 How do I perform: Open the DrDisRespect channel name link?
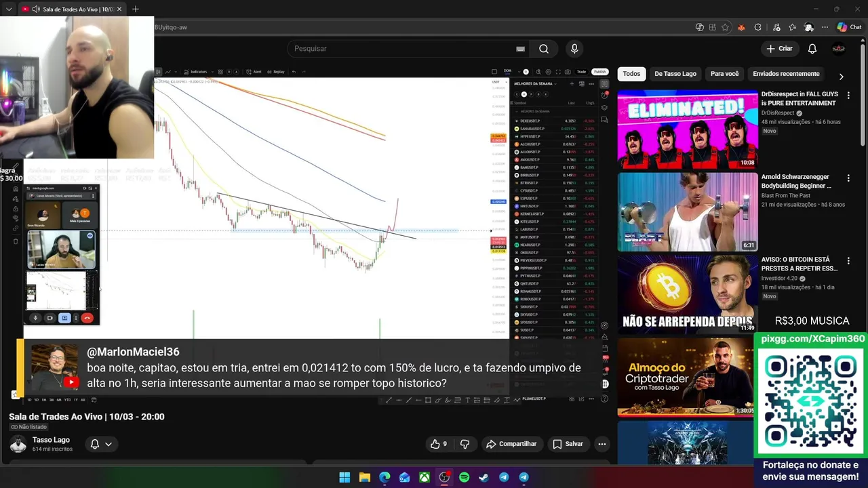pyautogui.click(x=777, y=113)
